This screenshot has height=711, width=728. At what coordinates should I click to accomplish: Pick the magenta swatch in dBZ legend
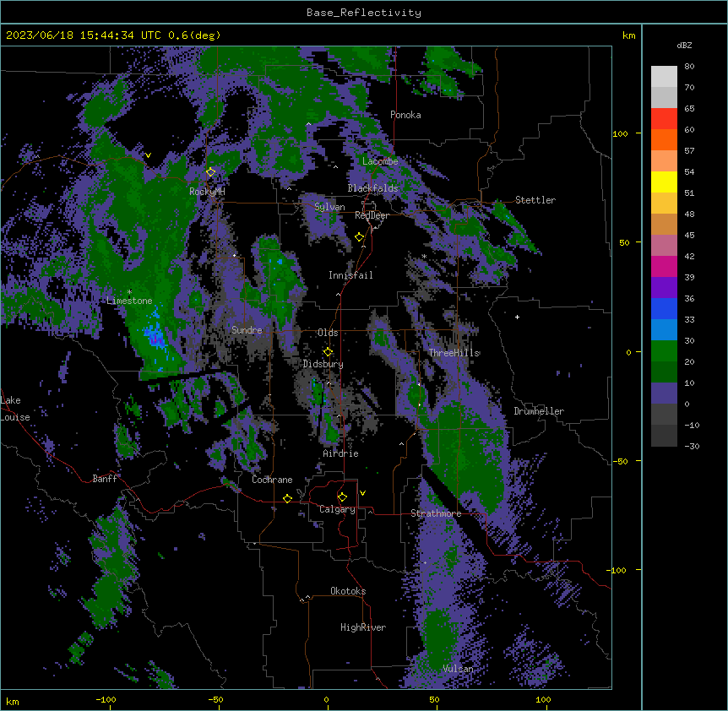pyautogui.click(x=664, y=266)
